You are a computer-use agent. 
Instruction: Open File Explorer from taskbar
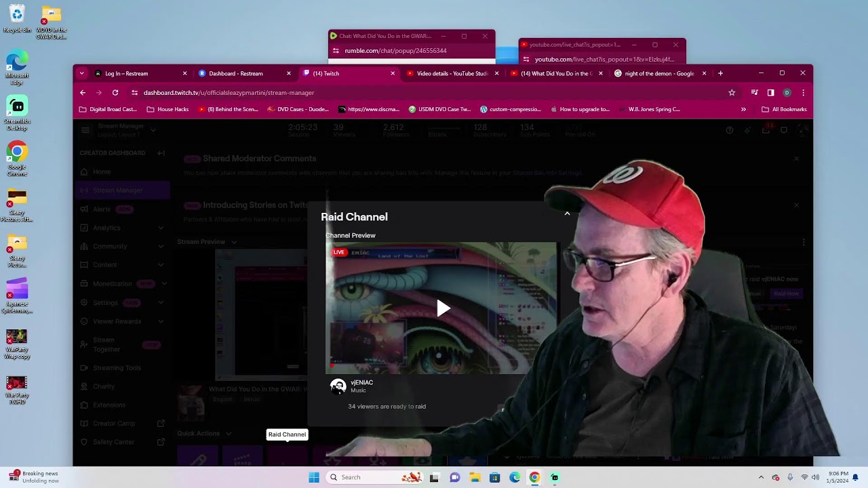[x=475, y=477]
